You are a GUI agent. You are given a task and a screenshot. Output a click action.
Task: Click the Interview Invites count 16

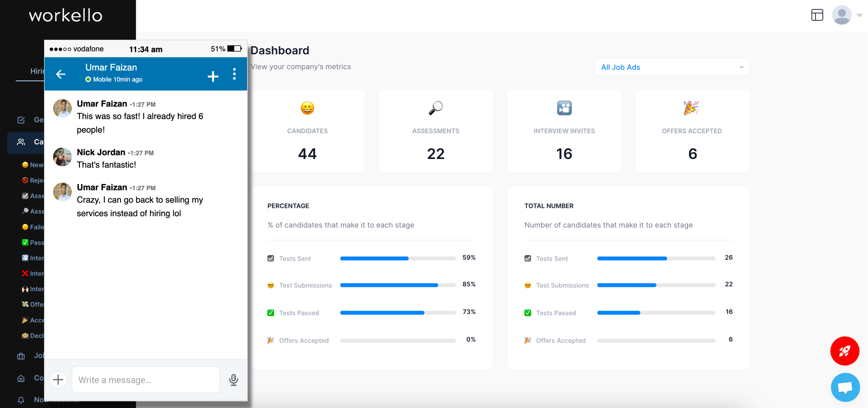click(x=564, y=154)
